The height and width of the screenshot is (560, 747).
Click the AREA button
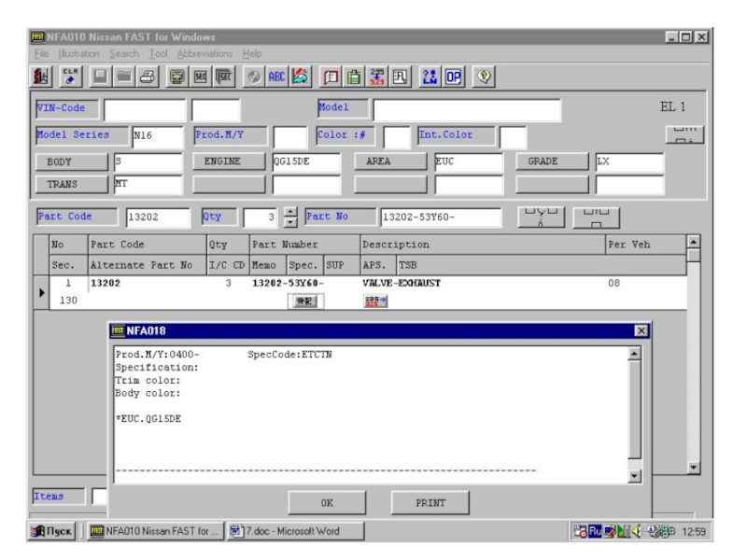click(x=390, y=161)
